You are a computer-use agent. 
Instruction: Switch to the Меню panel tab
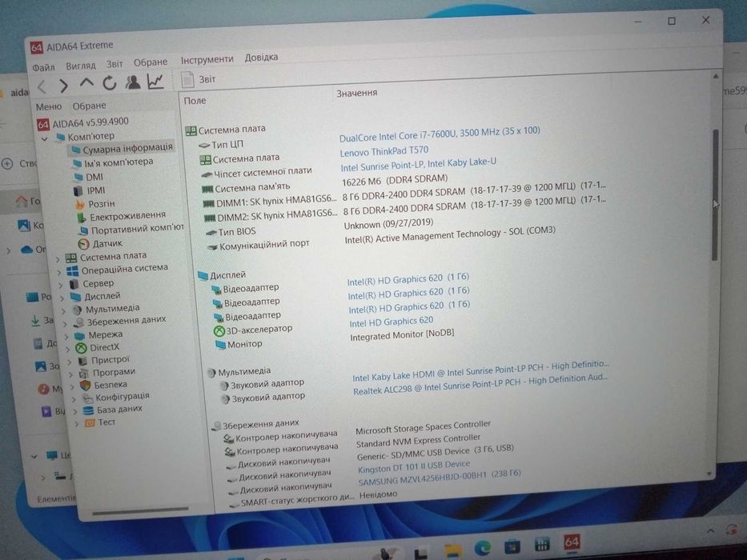[x=49, y=106]
